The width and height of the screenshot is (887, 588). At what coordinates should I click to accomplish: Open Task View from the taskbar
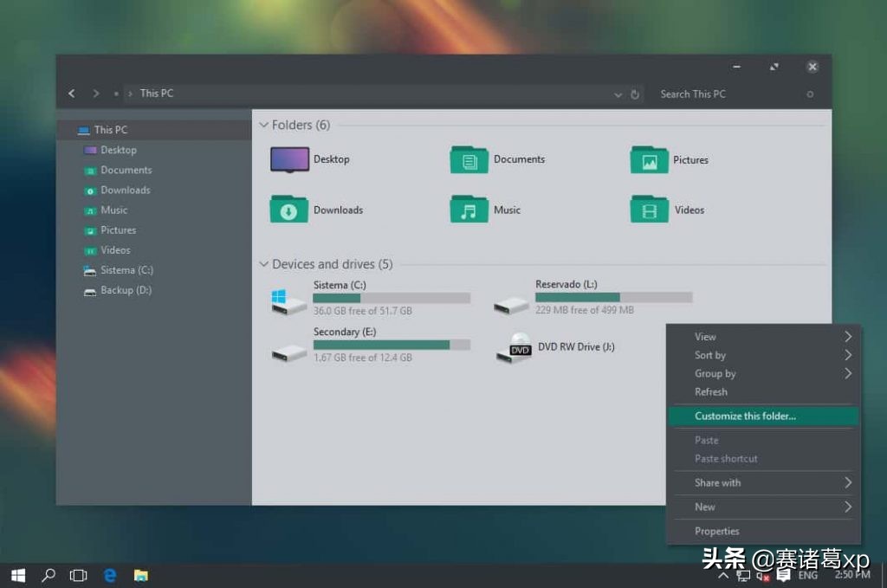(x=78, y=574)
